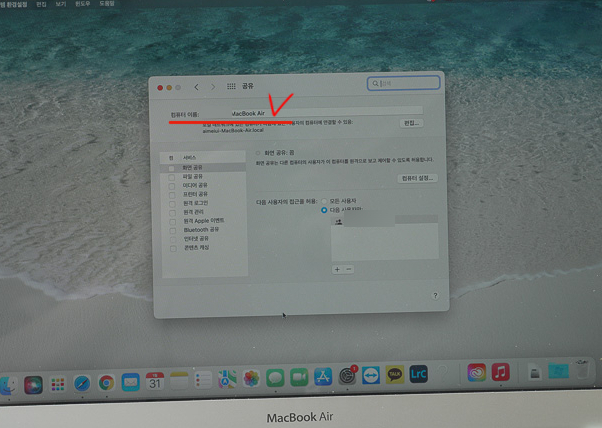Enable the 원격 로그인 service checkbox
This screenshot has width=602, height=428.
(x=172, y=204)
